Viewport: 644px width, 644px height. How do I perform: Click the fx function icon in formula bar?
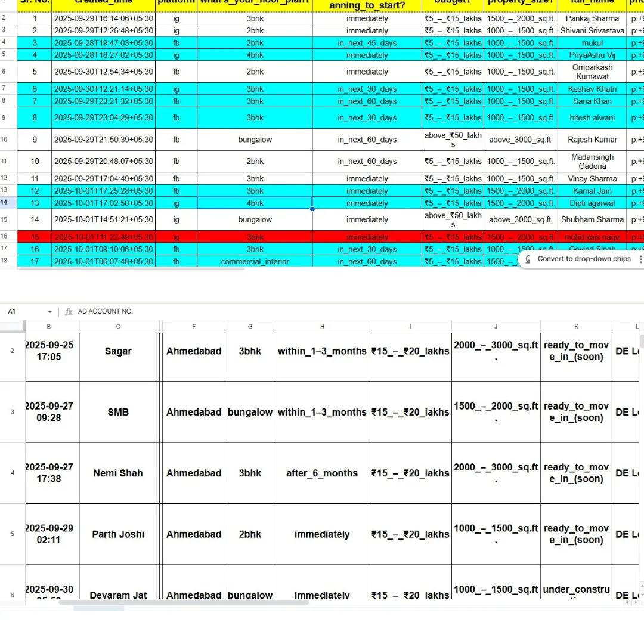(x=69, y=312)
